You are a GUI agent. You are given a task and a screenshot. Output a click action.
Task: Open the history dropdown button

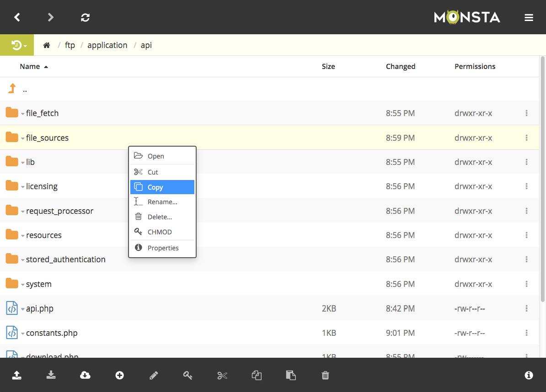pos(17,45)
